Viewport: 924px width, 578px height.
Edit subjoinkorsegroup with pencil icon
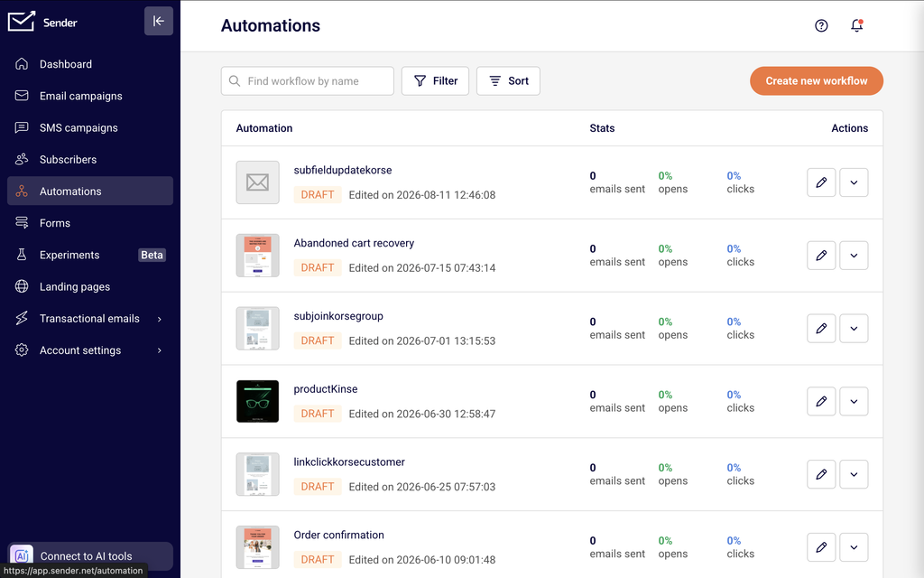[x=821, y=329]
